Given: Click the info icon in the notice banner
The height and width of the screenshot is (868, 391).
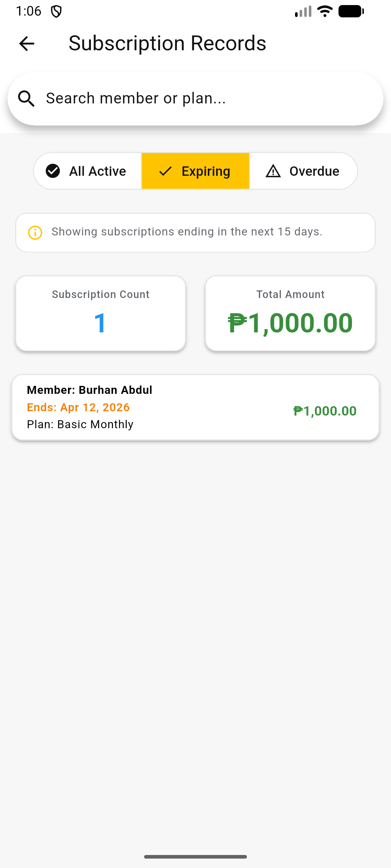Looking at the screenshot, I should (x=35, y=233).
